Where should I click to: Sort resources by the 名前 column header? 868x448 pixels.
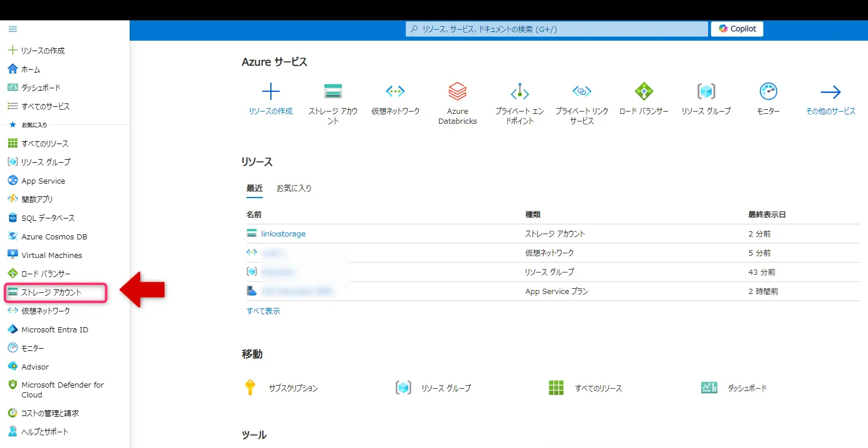(x=254, y=214)
